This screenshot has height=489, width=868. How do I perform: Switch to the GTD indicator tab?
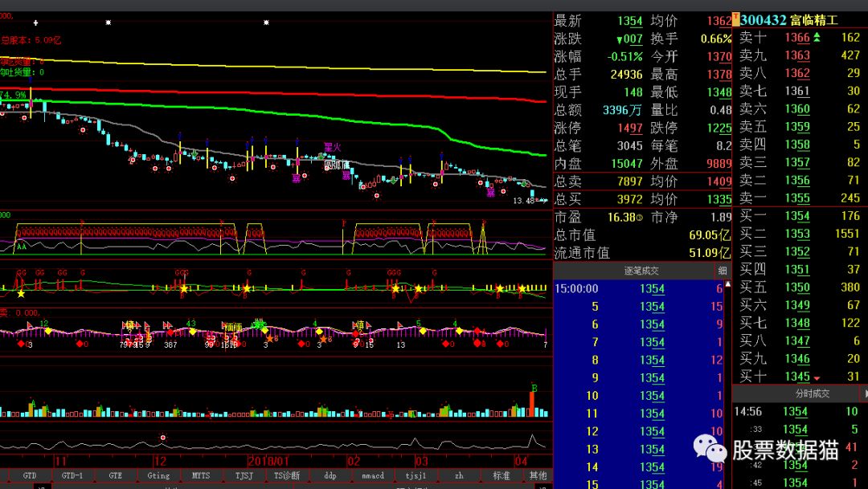30,475
